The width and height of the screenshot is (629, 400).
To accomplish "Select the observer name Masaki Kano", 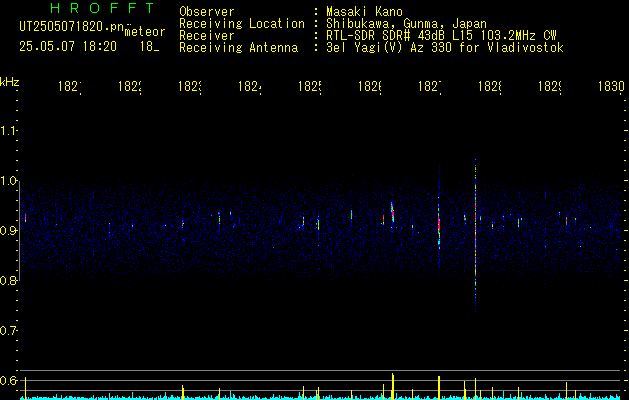I will (364, 12).
